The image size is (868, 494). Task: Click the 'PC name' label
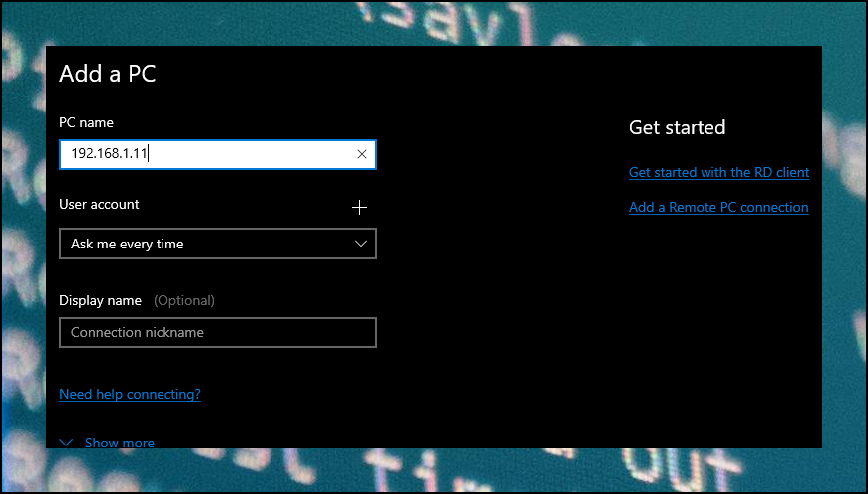[86, 122]
